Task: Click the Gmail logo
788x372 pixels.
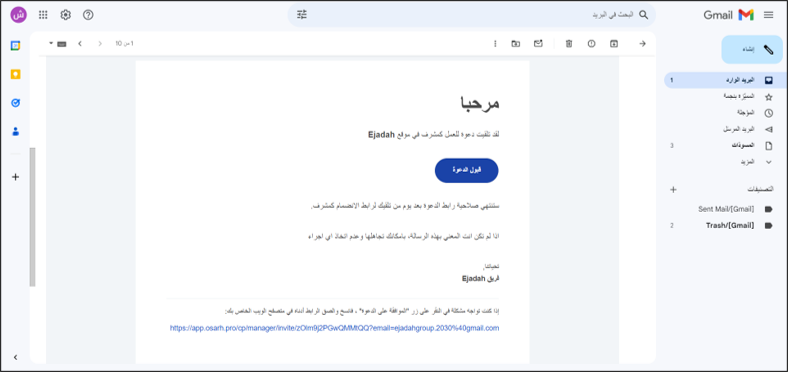Action: tap(728, 15)
